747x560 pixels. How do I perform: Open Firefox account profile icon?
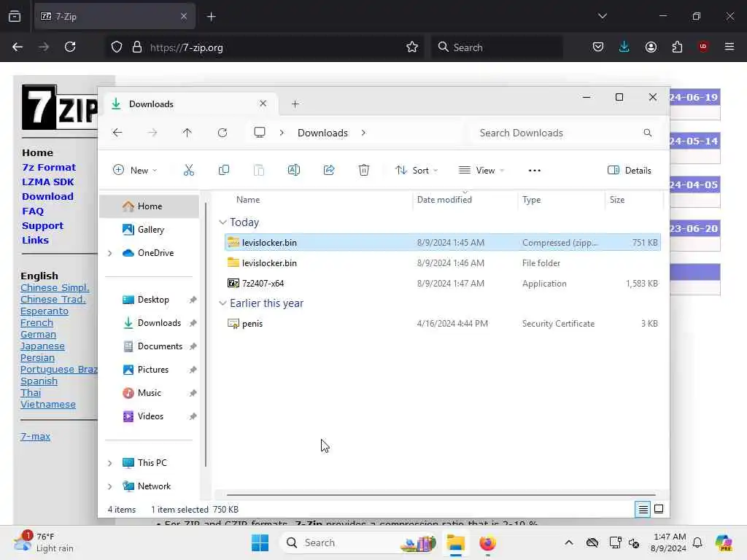(x=651, y=47)
